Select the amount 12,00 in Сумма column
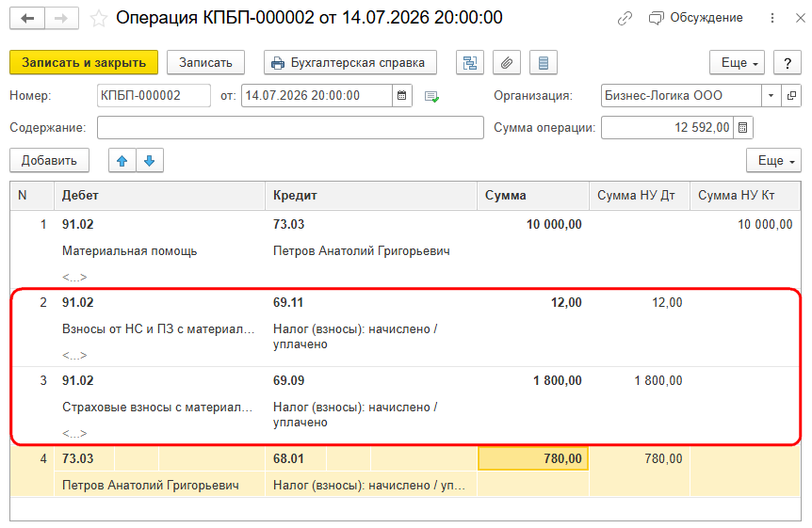Image resolution: width=812 pixels, height=528 pixels. pos(566,303)
